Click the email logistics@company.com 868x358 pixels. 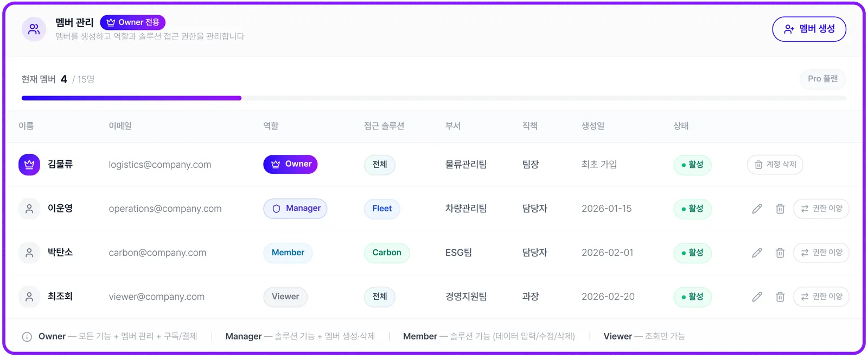[x=160, y=165]
